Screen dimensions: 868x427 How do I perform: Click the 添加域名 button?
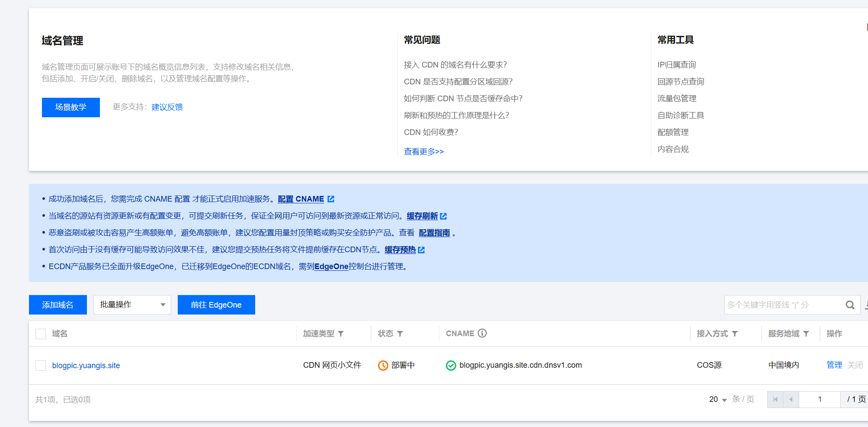tap(58, 305)
